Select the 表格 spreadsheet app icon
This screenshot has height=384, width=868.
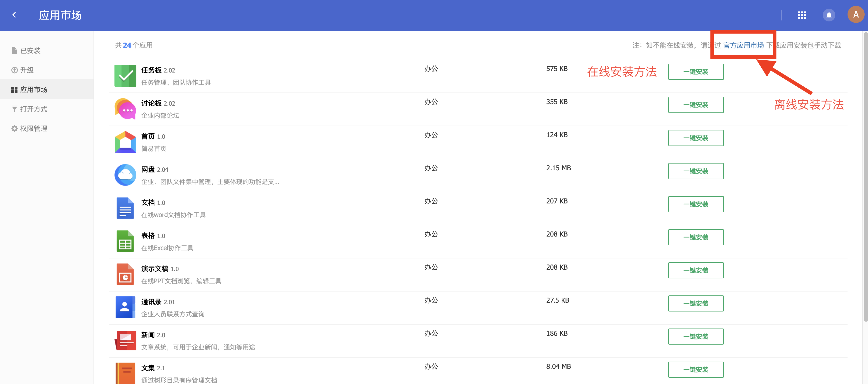coord(125,241)
